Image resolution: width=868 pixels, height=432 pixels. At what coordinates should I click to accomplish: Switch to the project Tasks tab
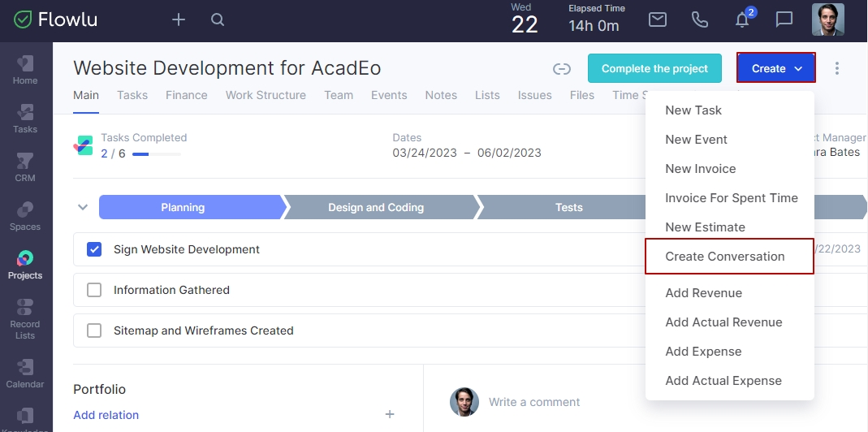coord(132,95)
